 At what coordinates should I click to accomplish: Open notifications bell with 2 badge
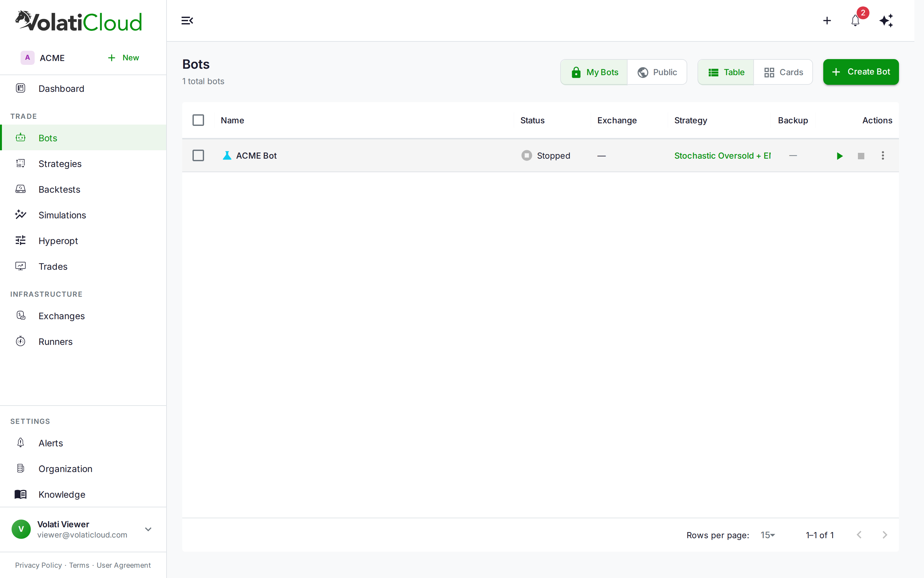[x=855, y=21]
